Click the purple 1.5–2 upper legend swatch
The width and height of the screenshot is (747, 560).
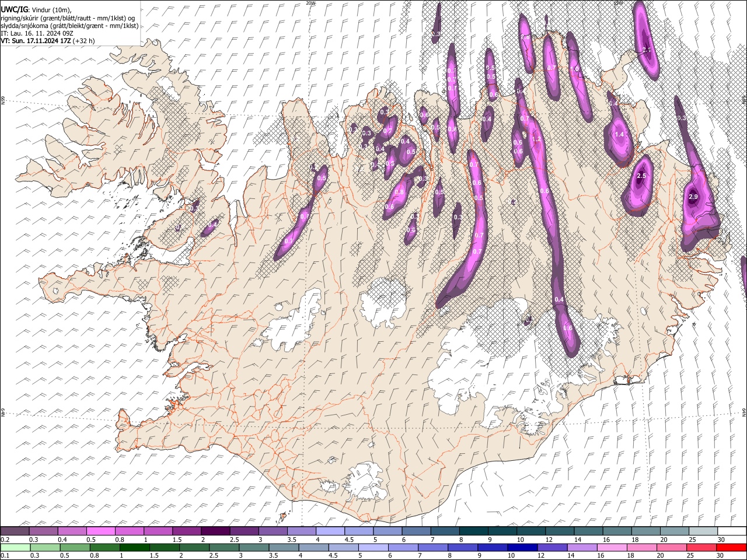click(187, 531)
